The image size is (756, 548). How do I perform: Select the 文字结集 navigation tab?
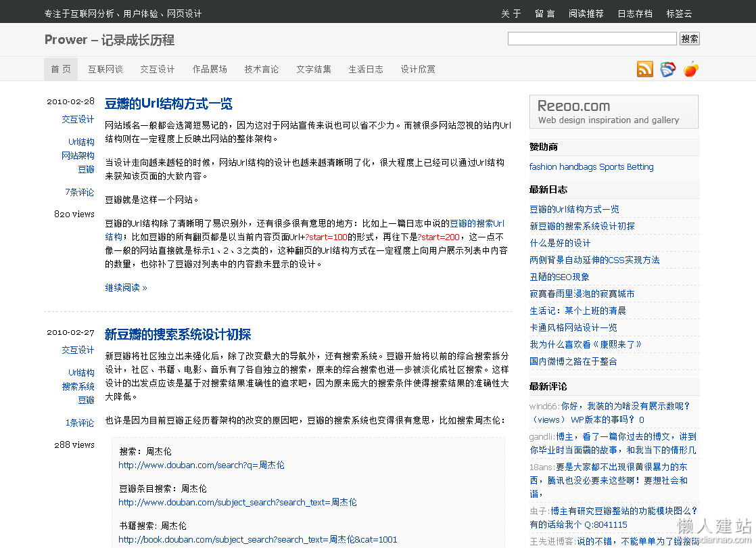coord(314,69)
